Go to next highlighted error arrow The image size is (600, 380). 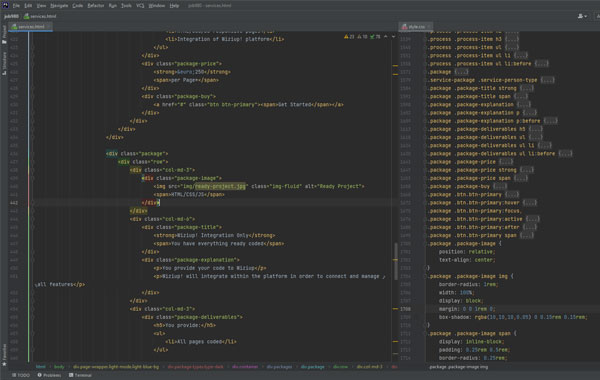(393, 37)
